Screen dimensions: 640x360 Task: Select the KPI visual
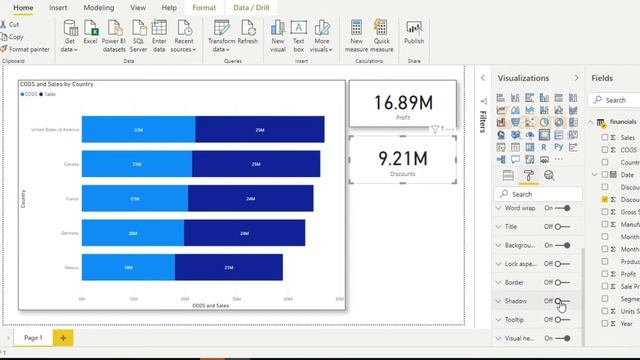[x=573, y=135]
